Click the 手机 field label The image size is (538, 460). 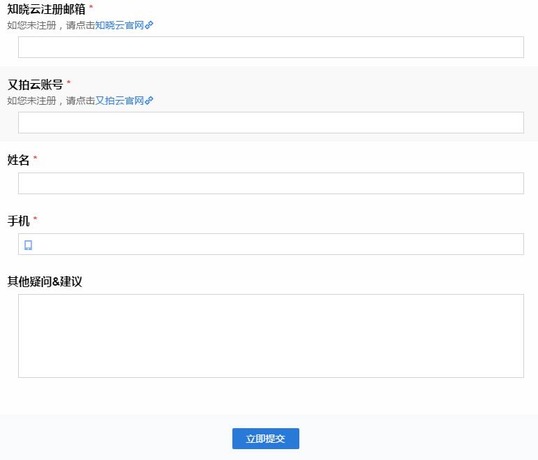(x=19, y=221)
